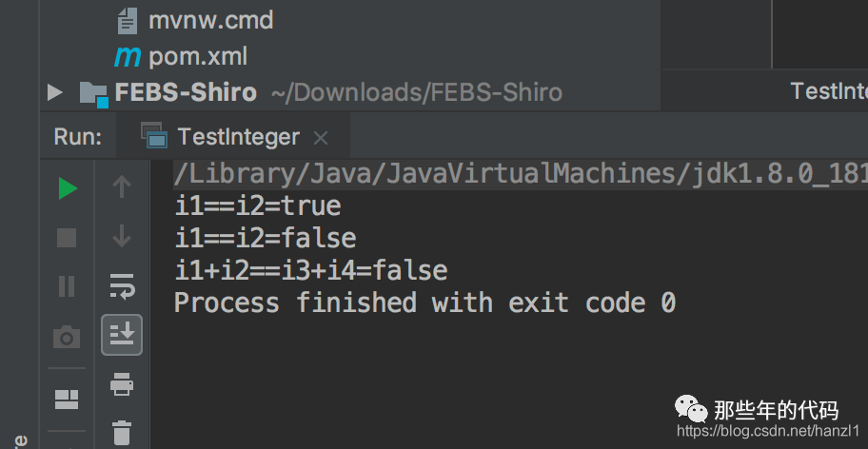Click the JDK path command line
The height and width of the screenshot is (449, 868).
pyautogui.click(x=521, y=175)
